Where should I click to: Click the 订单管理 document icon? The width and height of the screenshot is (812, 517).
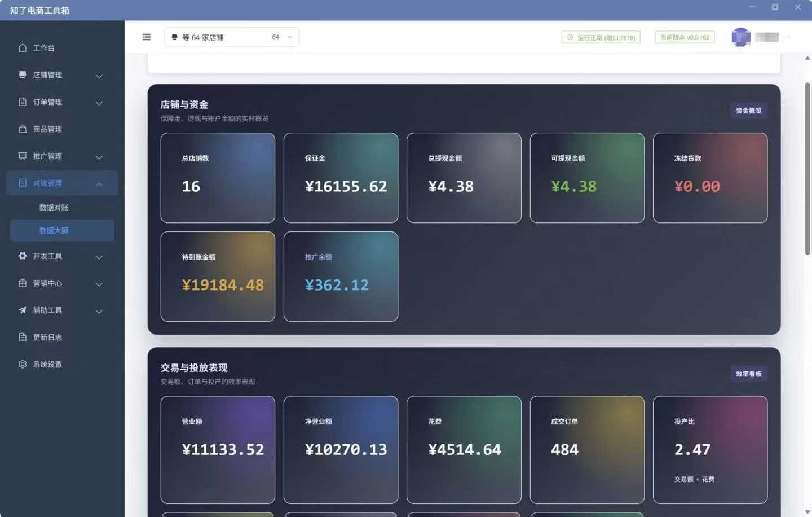[x=23, y=102]
